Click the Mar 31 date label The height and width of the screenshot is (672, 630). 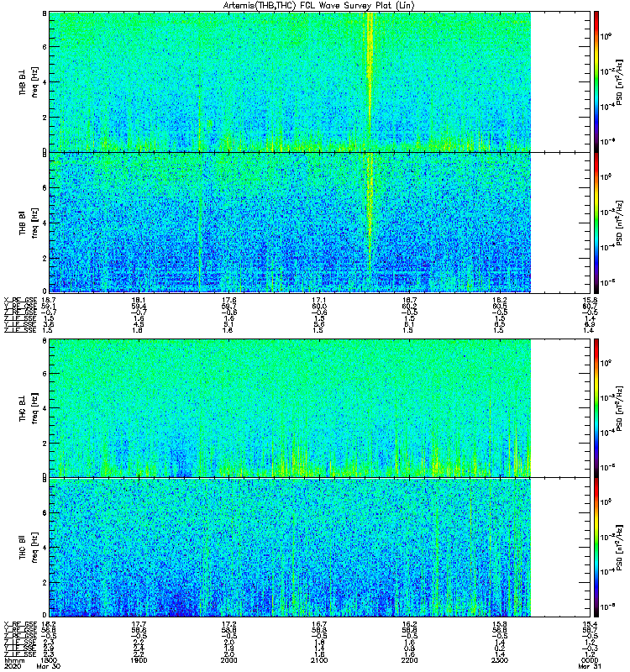point(590,666)
